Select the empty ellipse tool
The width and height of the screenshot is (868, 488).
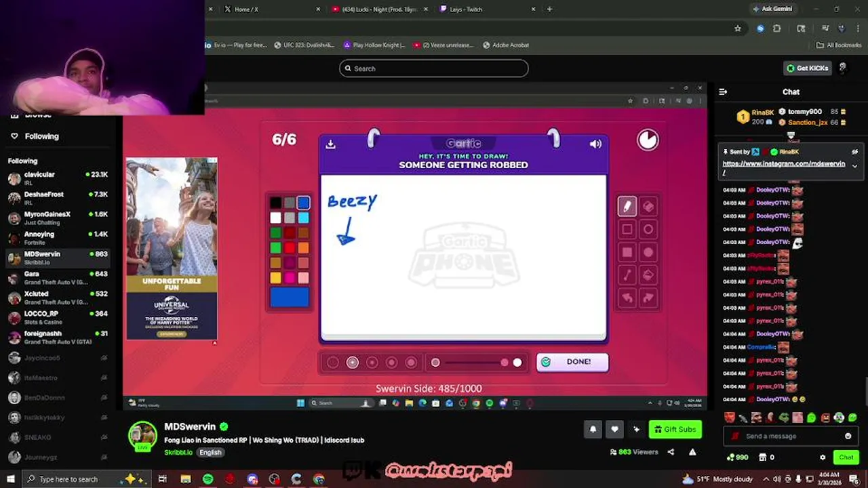pos(648,230)
